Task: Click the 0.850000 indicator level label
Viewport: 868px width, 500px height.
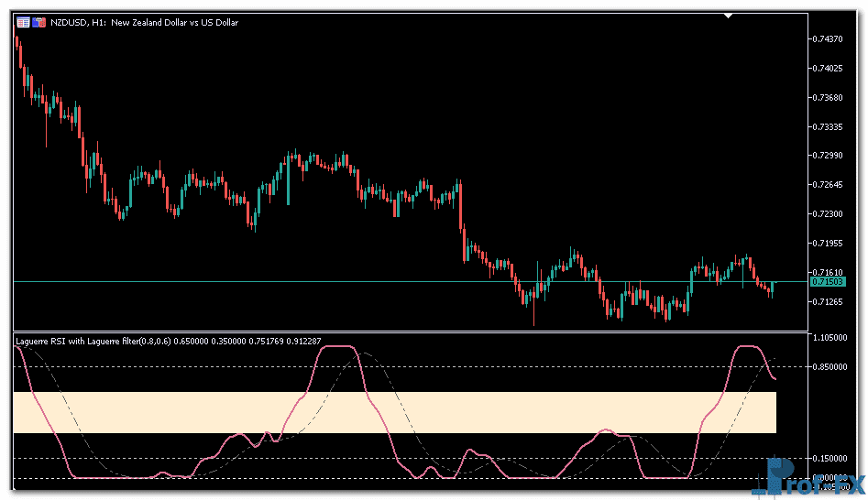Action: tap(830, 367)
